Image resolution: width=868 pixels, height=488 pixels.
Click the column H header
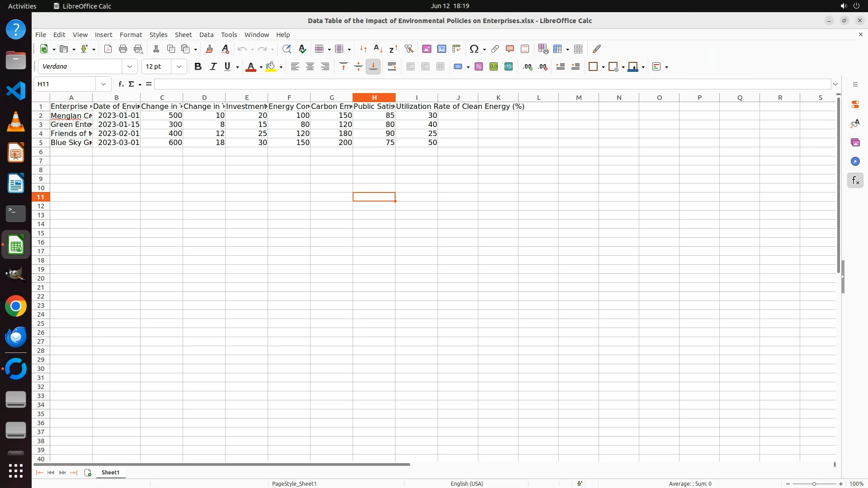(x=374, y=98)
